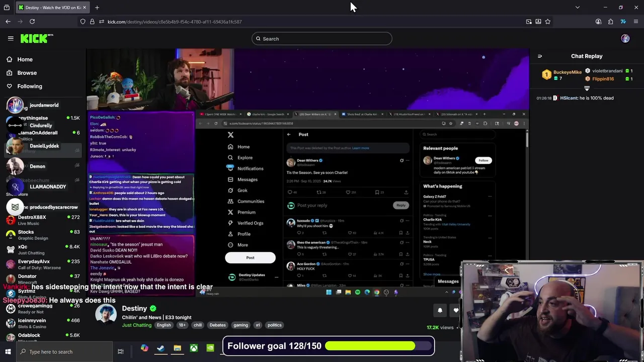Viewport: 644px width, 362px height.
Task: Click the Kick logo
Action: (36, 38)
